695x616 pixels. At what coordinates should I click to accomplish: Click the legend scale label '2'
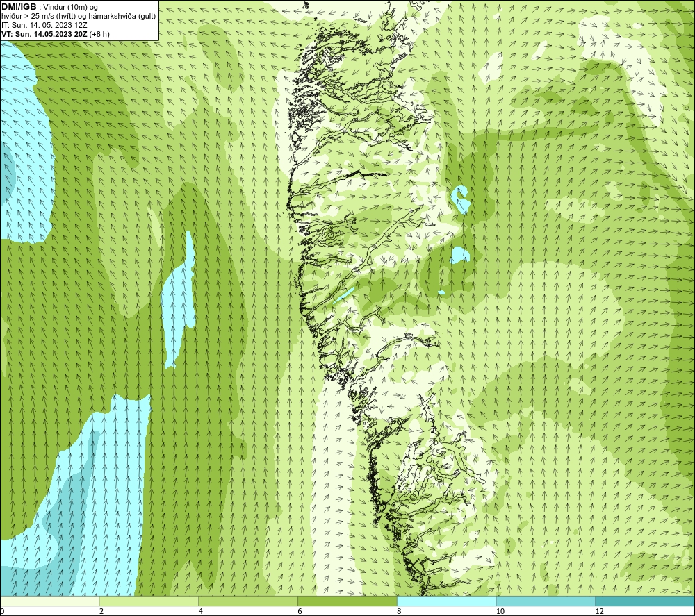(x=101, y=611)
